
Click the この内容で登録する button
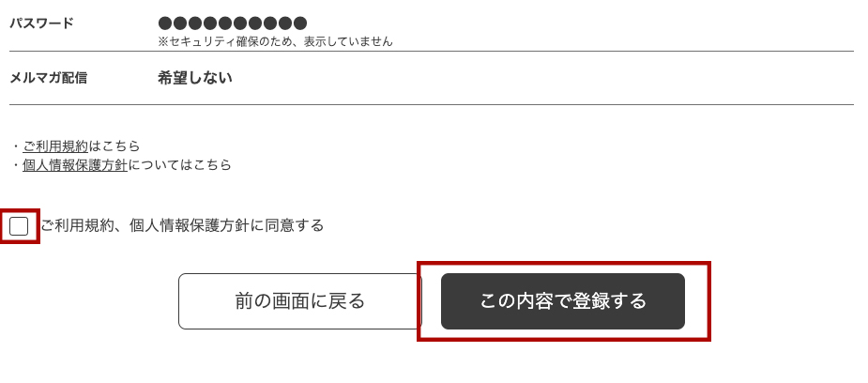(x=562, y=301)
